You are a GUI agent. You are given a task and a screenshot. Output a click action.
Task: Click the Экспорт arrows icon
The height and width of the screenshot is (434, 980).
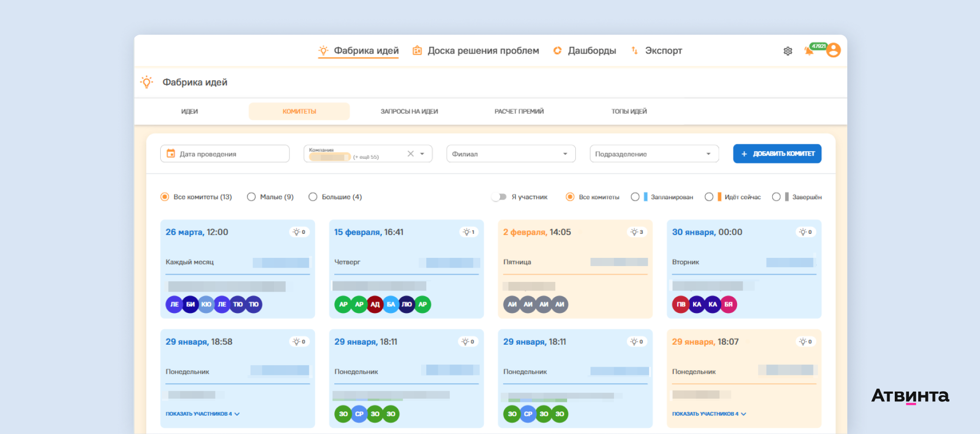pos(634,51)
